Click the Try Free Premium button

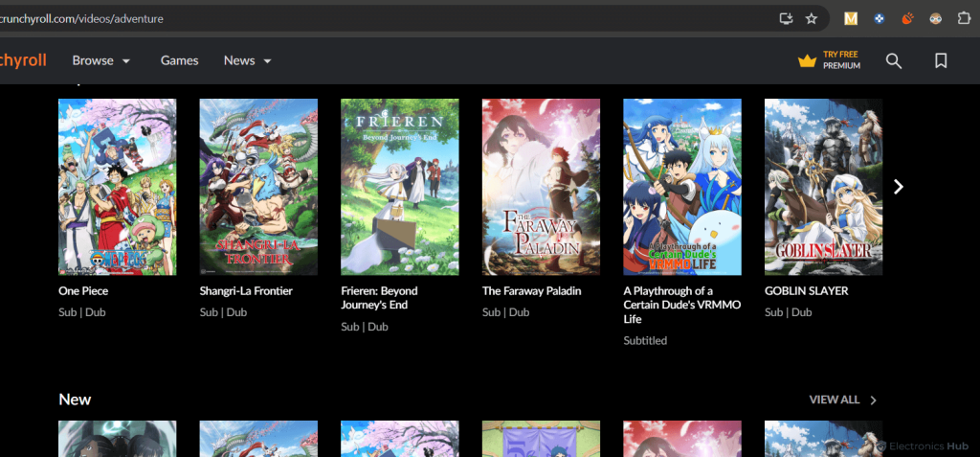click(x=840, y=60)
